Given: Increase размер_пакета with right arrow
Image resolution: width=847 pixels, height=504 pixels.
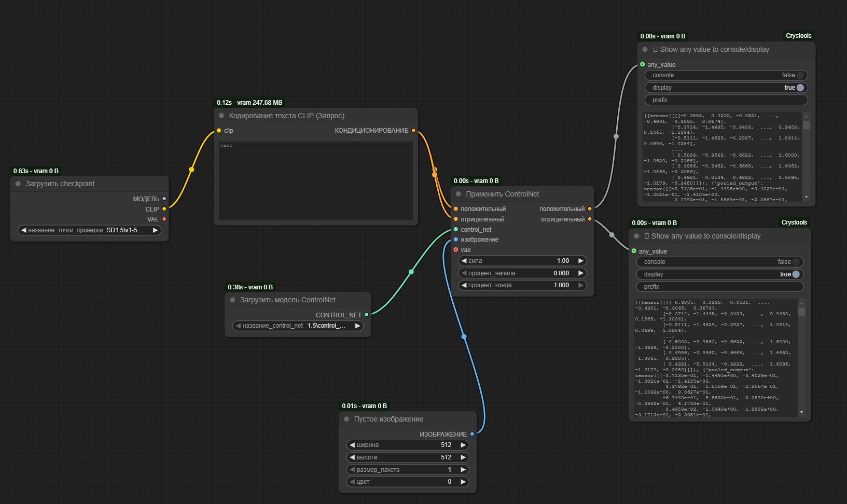Looking at the screenshot, I should click(x=463, y=470).
